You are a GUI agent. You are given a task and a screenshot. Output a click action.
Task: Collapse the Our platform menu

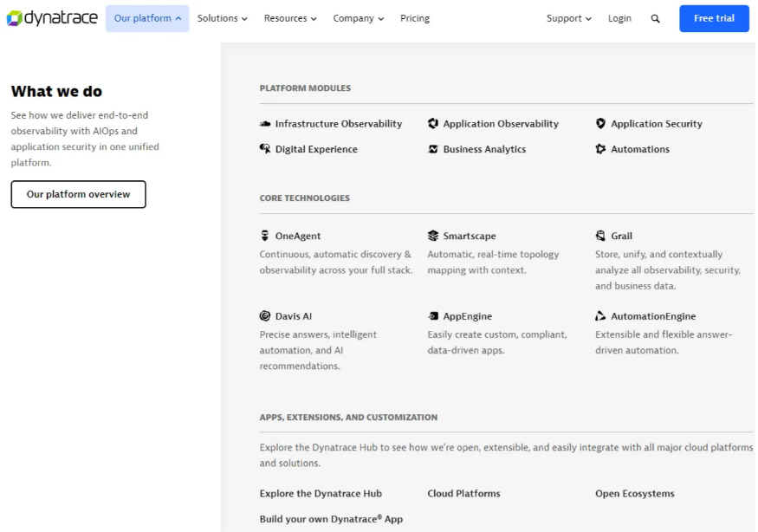(x=147, y=18)
